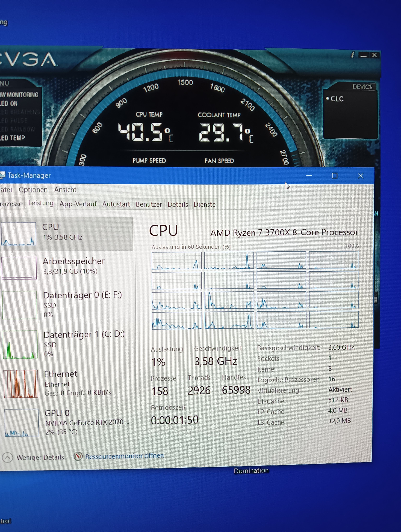Select Datenträger 1 (C: D:) entry
The height and width of the screenshot is (532, 401).
[x=68, y=344]
